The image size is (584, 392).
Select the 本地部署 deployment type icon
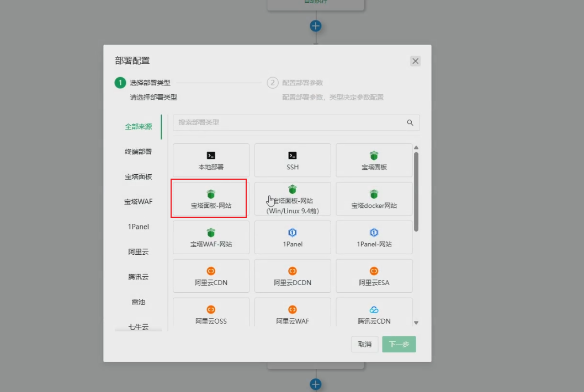click(x=210, y=160)
